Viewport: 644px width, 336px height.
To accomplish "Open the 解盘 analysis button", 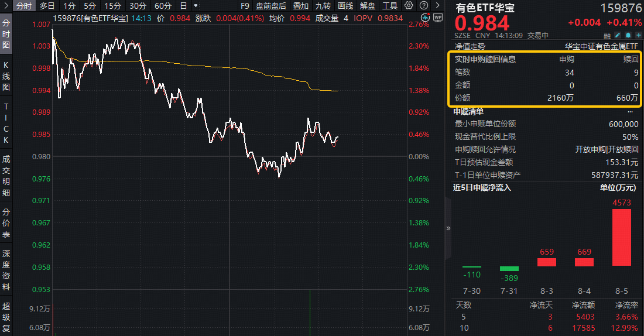I will pyautogui.click(x=367, y=6).
